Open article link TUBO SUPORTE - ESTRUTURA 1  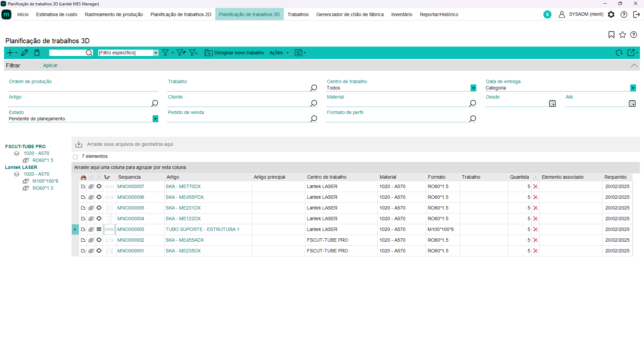click(x=202, y=230)
